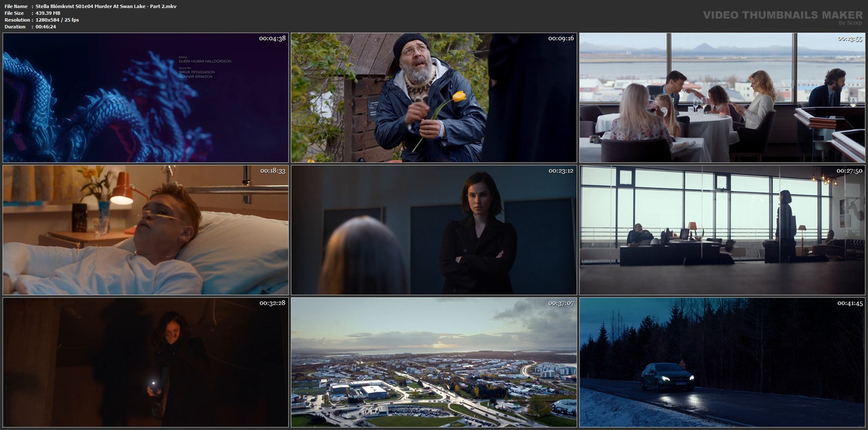Open the office window thumbnail at 00:27:50
Image resolution: width=868 pixels, height=430 pixels.
pyautogui.click(x=722, y=230)
